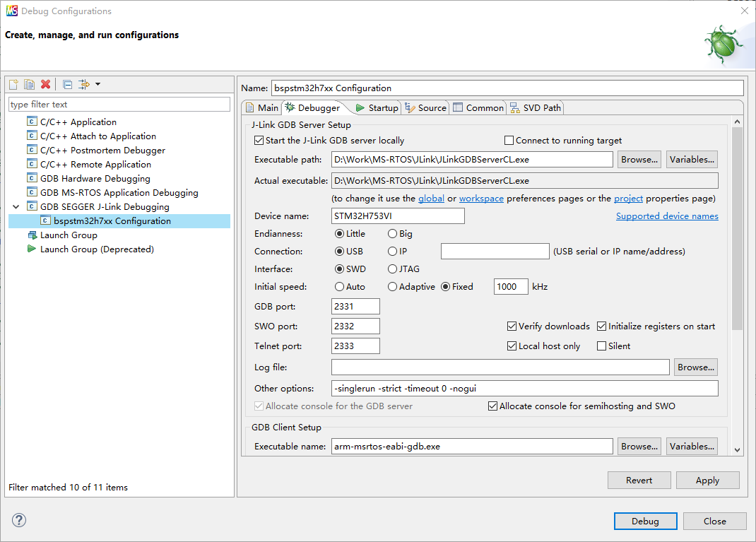756x542 pixels.
Task: Click the type filter text box
Action: [x=119, y=105]
